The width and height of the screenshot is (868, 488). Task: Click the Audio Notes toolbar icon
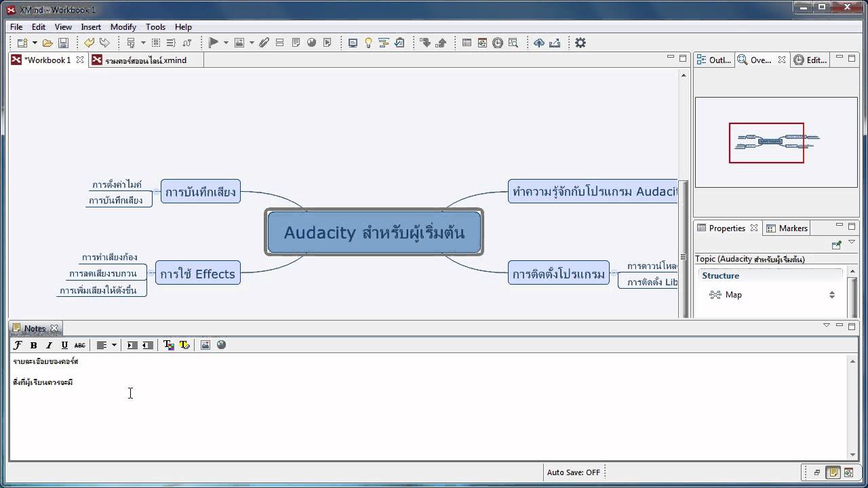[327, 43]
